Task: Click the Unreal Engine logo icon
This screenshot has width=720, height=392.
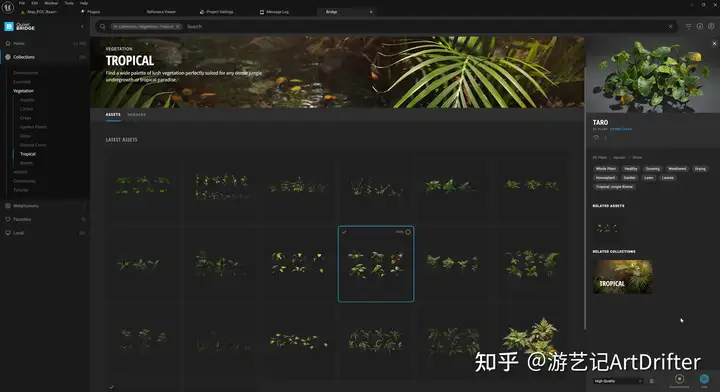Action: 7,6
